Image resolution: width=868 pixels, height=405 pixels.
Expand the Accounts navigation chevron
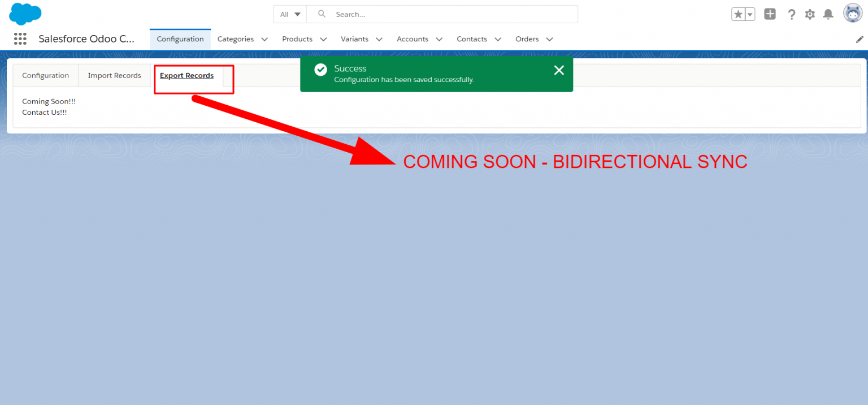[x=439, y=39]
